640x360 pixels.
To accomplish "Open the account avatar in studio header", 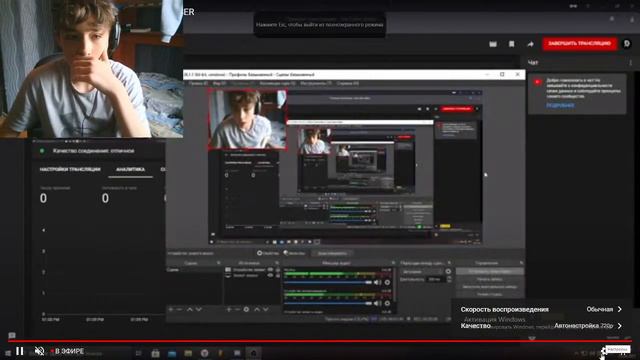I will coord(627,44).
